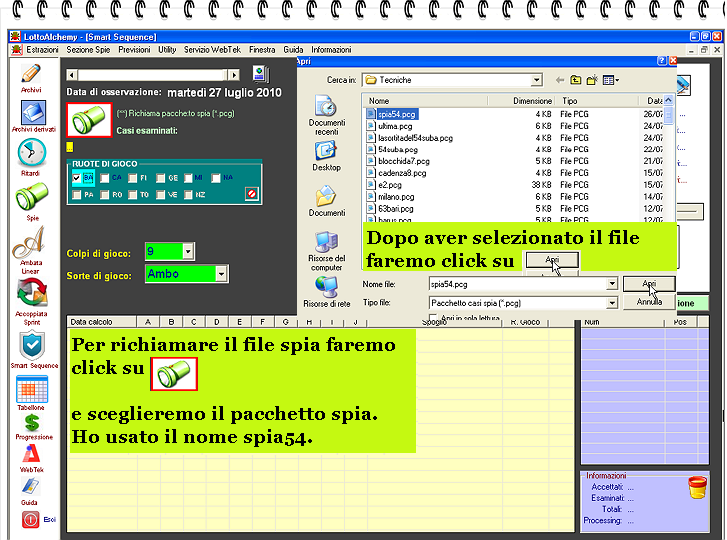727x540 pixels.
Task: Open the Sezione Spie menu
Action: (88, 50)
